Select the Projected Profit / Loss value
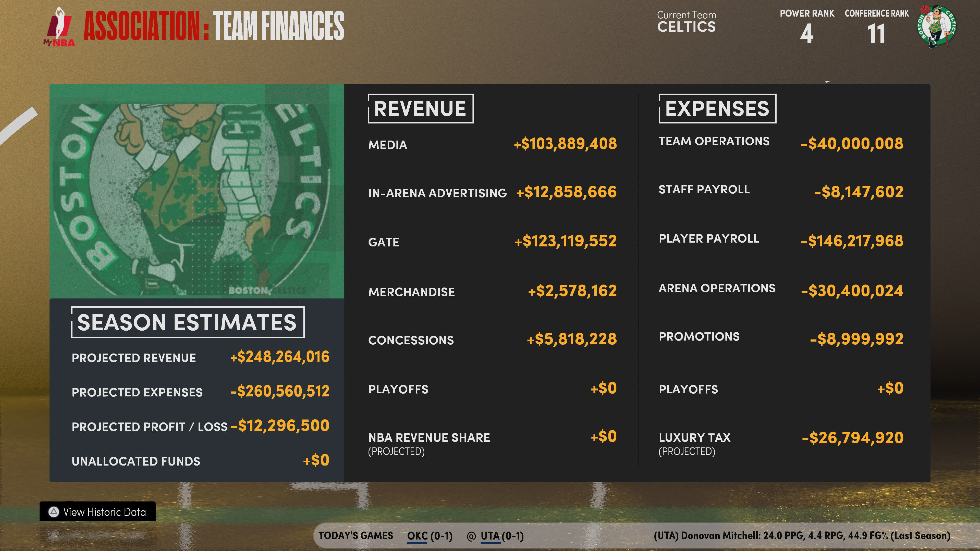980x551 pixels. pyautogui.click(x=280, y=425)
